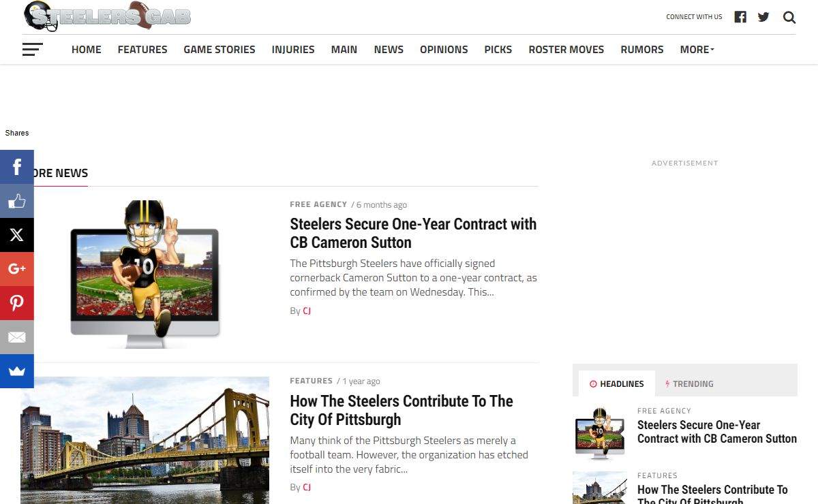The height and width of the screenshot is (504, 818).
Task: Click author CJ under Cameron Sutton article
Action: click(x=307, y=311)
